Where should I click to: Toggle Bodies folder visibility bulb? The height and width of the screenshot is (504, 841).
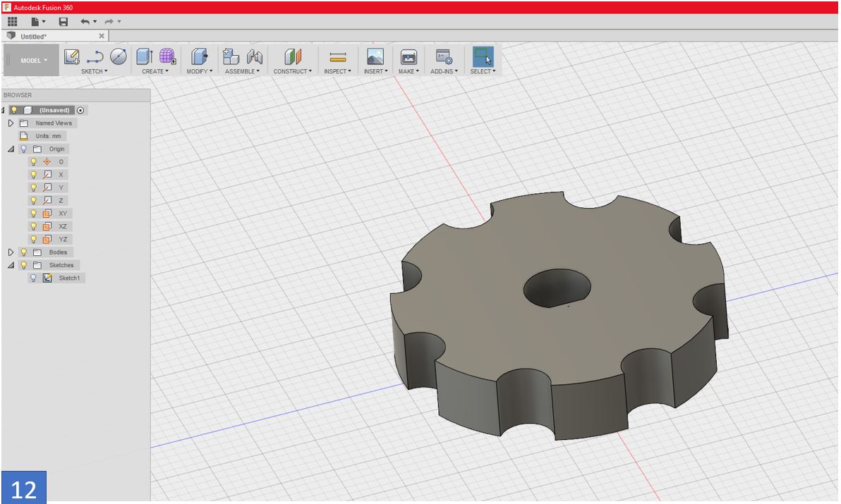(23, 252)
